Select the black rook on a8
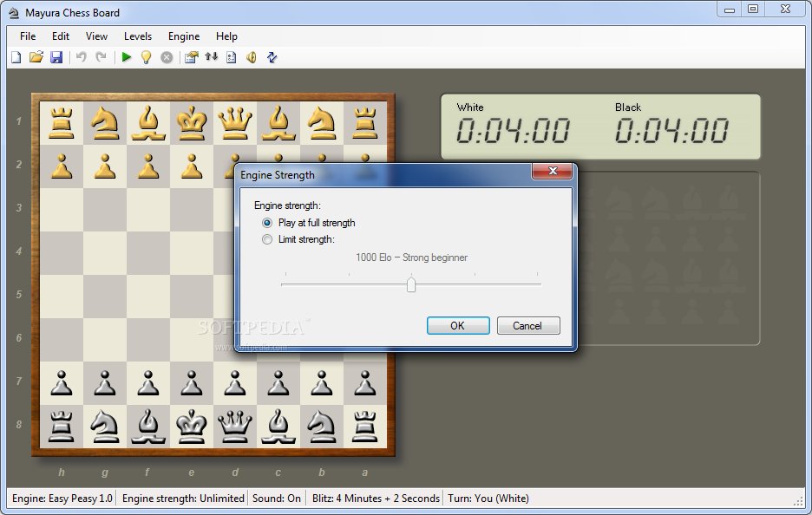812x515 pixels. click(x=364, y=427)
